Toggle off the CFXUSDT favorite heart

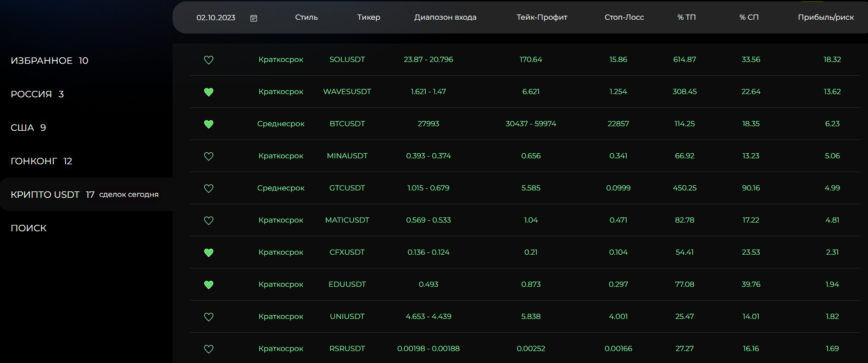point(209,253)
